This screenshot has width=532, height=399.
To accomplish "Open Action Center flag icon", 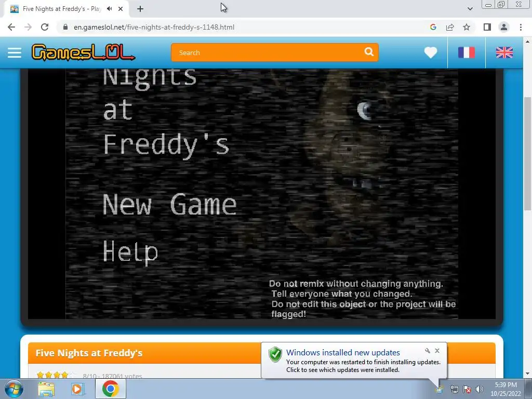I will click(467, 389).
